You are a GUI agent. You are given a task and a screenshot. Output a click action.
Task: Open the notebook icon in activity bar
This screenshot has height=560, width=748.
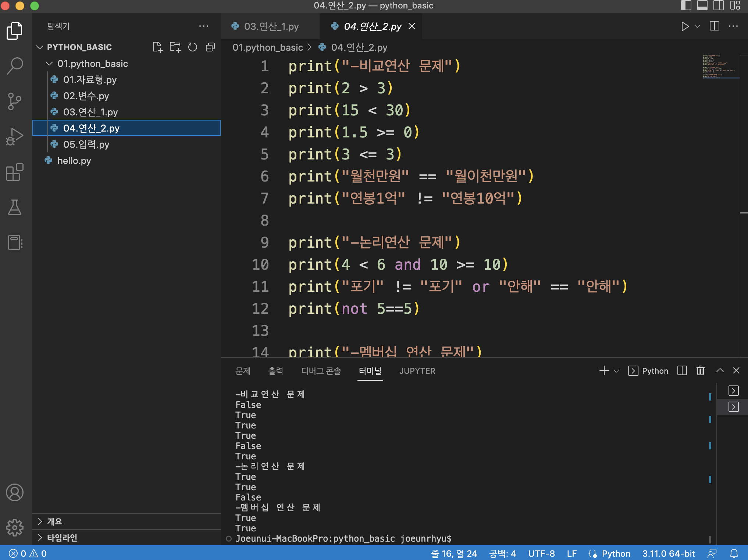[x=15, y=242]
